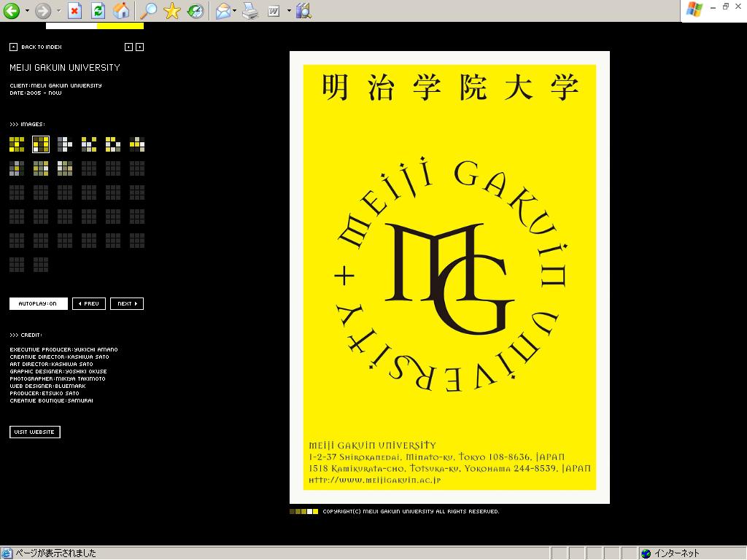The image size is (747, 560).
Task: Select the eighth image thumbnail in row two
Action: pyautogui.click(x=41, y=168)
